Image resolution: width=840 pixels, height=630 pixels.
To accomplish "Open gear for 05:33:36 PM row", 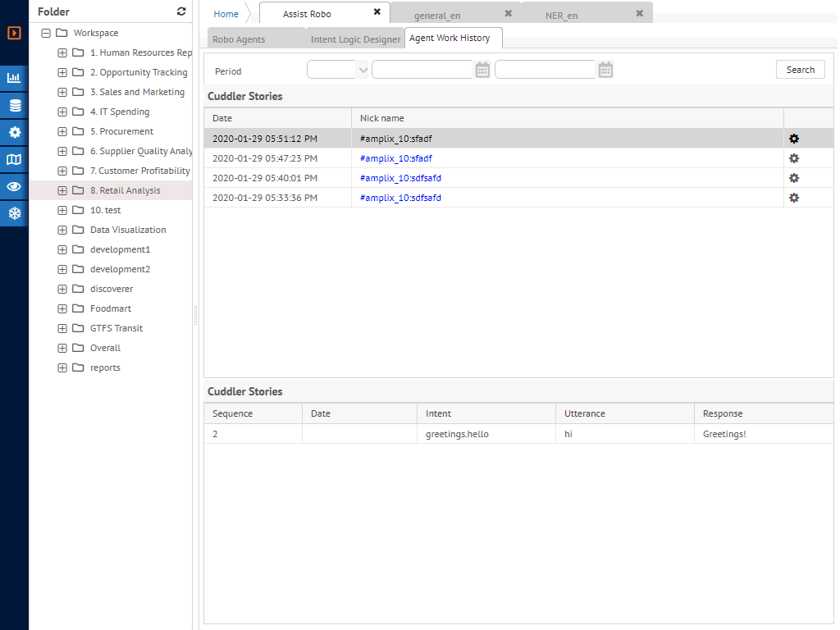I will click(794, 198).
